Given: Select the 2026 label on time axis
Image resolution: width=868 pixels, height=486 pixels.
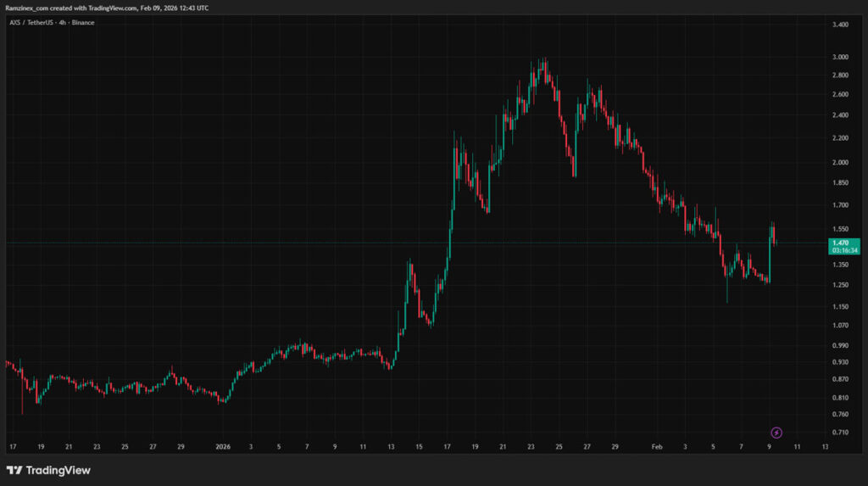Looking at the screenshot, I should [x=223, y=445].
